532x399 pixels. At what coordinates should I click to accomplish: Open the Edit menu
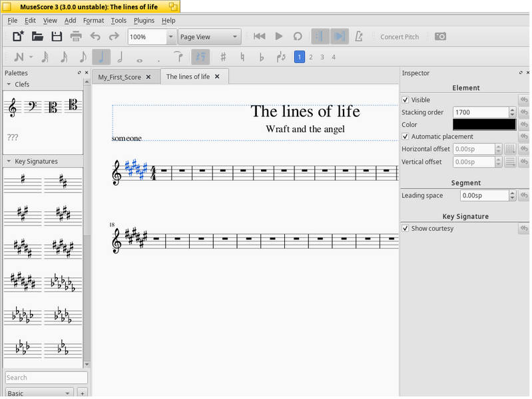pos(30,21)
